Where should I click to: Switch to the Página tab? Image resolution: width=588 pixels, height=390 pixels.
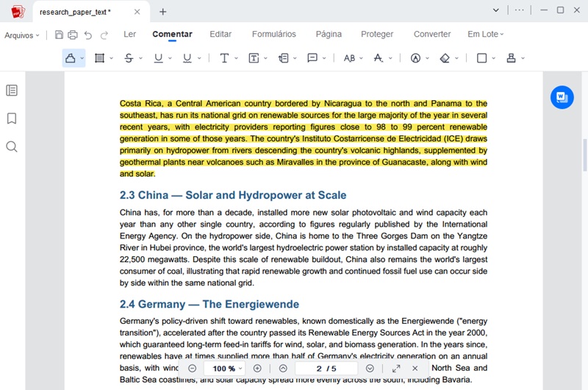tap(329, 34)
